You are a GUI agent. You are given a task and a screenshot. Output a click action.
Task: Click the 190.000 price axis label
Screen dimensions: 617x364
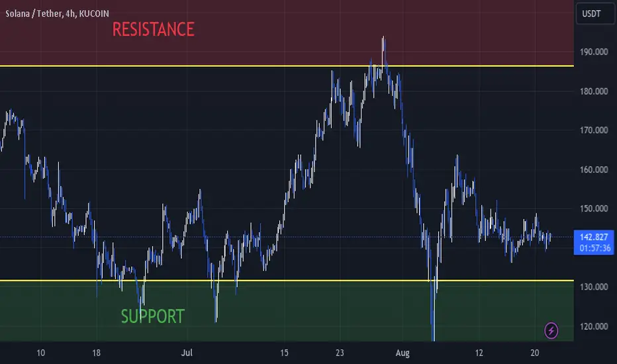click(x=594, y=52)
